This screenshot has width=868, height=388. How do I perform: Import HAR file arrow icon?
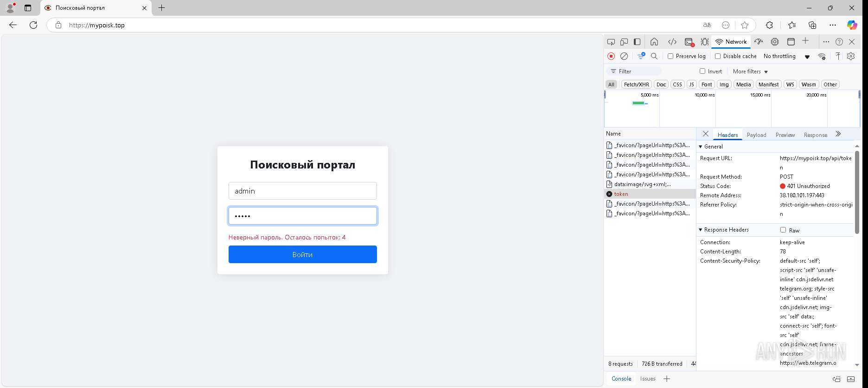[x=838, y=56]
